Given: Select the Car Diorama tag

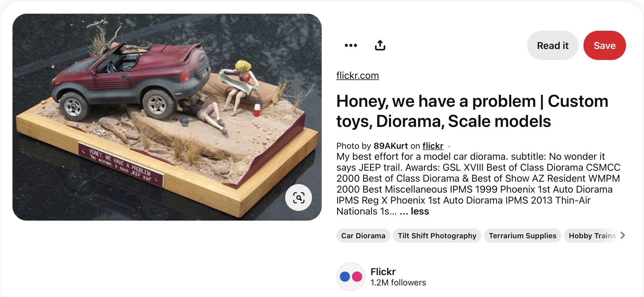Looking at the screenshot, I should pos(363,236).
